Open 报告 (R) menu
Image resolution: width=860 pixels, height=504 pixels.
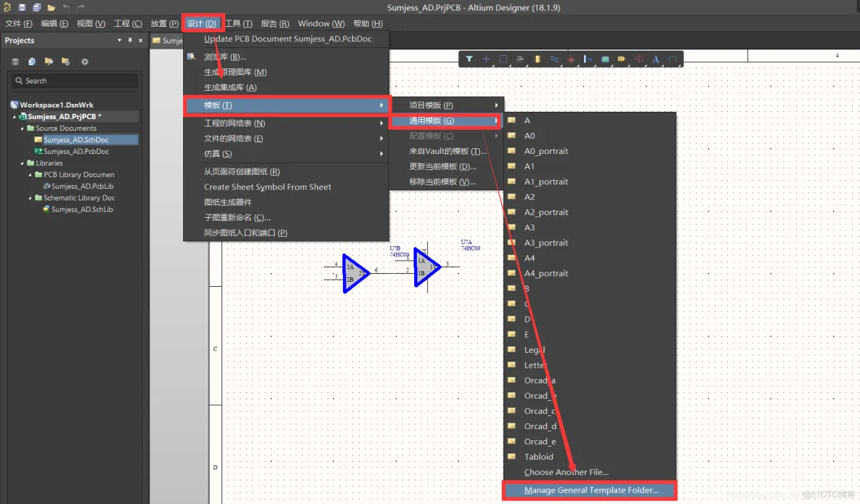tap(275, 23)
